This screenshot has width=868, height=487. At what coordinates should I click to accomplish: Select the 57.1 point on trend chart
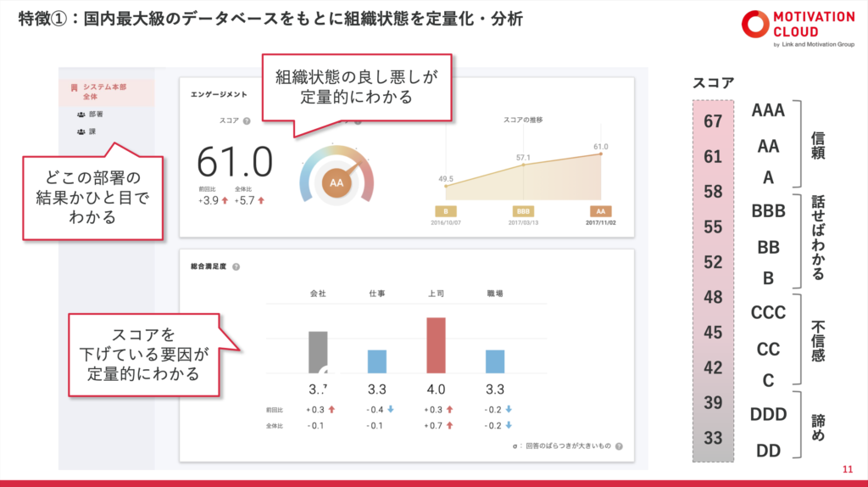point(523,165)
